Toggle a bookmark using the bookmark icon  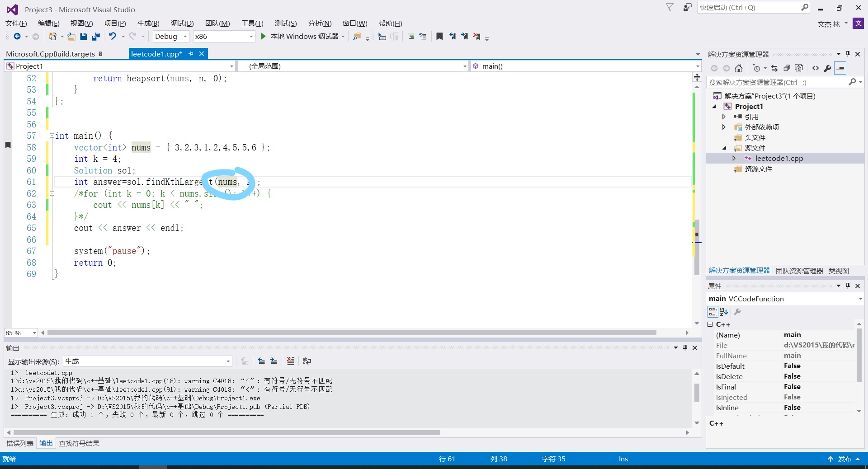(x=439, y=37)
